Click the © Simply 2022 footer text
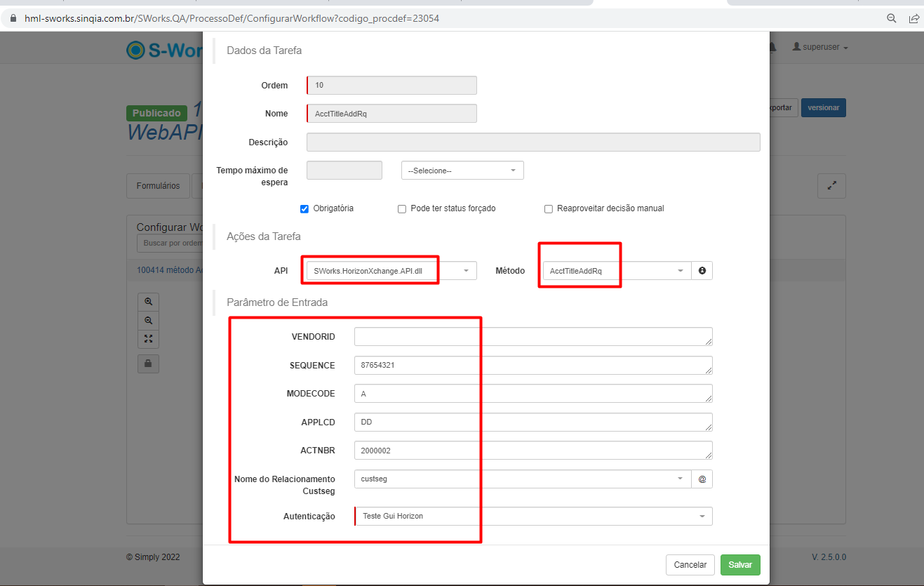The image size is (924, 586). pyautogui.click(x=153, y=557)
